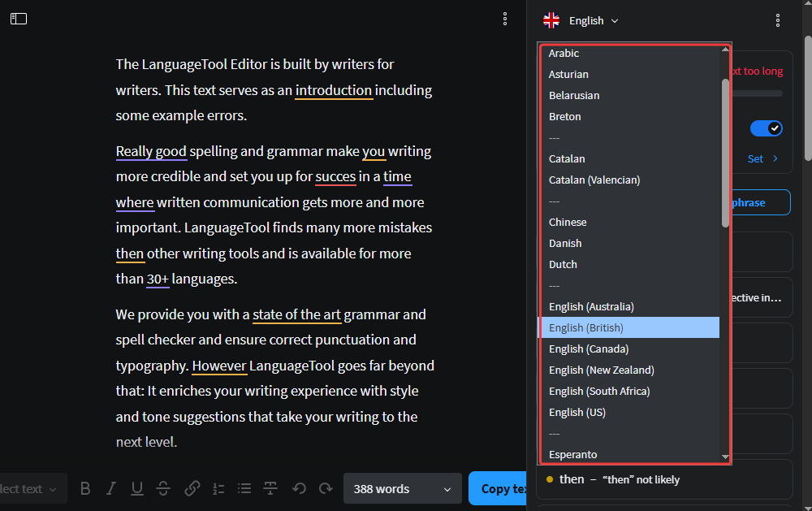Create a numbered list

218,488
